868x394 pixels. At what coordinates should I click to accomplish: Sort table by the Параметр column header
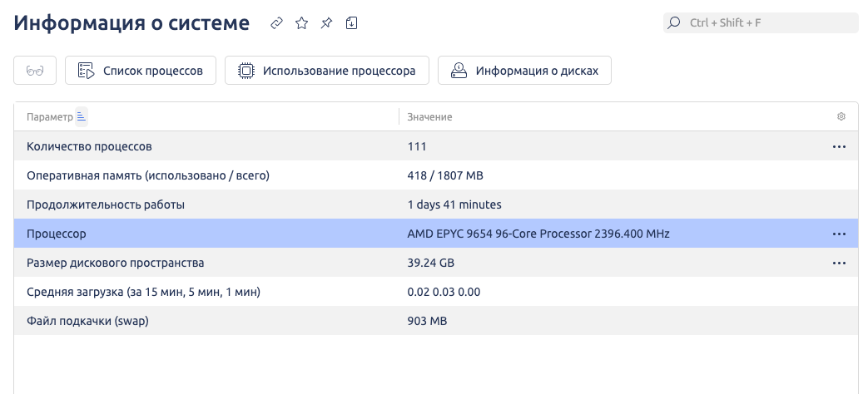50,117
